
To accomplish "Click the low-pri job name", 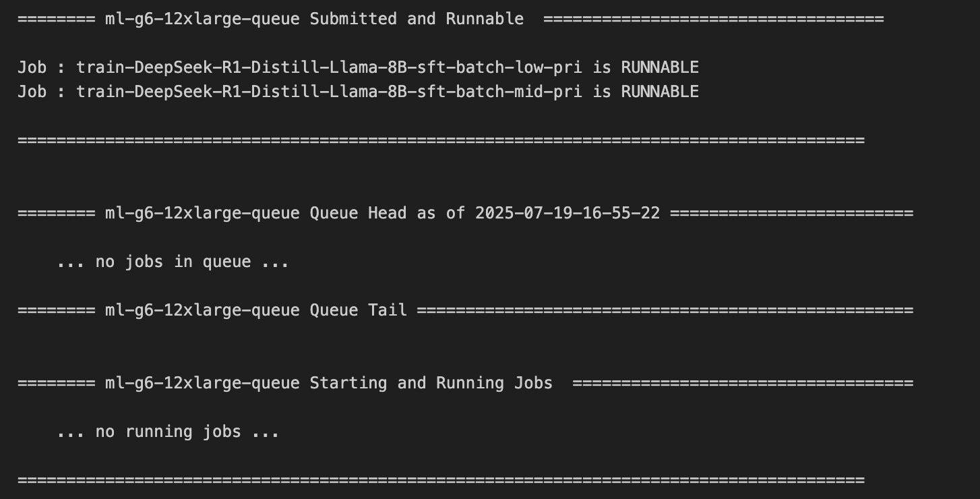I will tap(329, 67).
